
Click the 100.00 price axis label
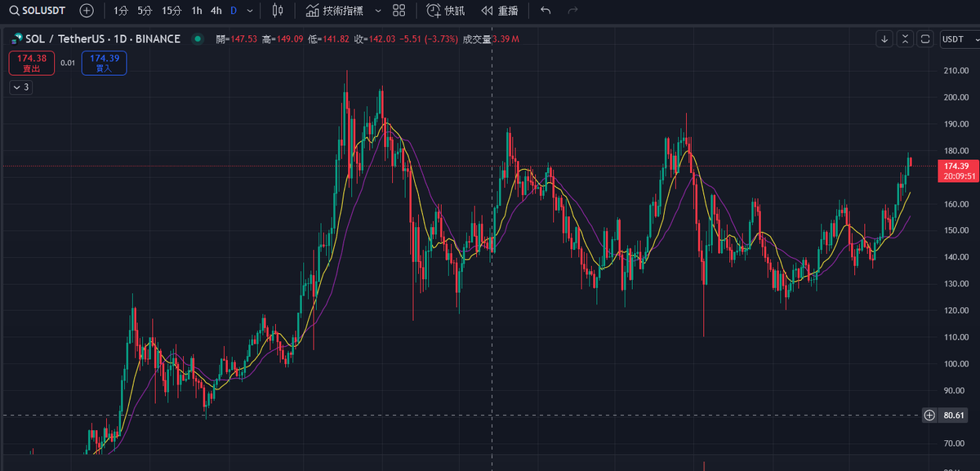coord(955,363)
